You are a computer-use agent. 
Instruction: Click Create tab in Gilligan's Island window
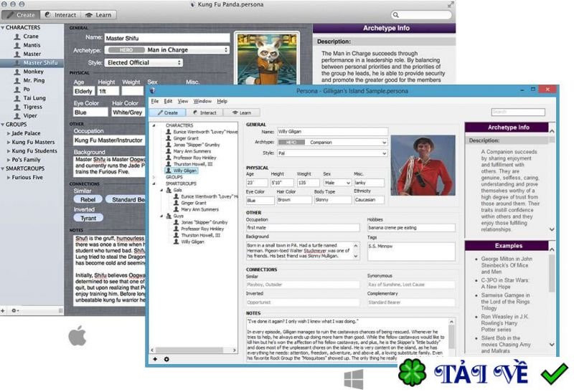click(168, 113)
